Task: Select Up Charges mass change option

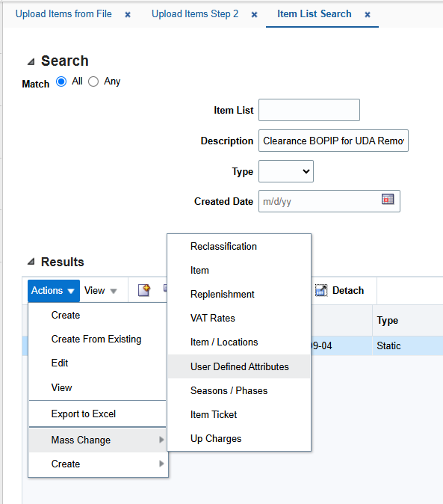Action: point(239,438)
